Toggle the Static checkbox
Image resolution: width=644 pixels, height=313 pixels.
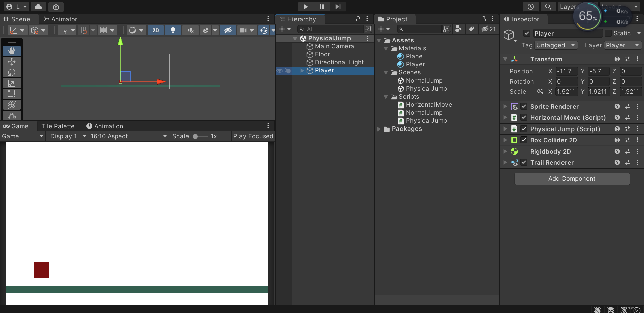[608, 33]
